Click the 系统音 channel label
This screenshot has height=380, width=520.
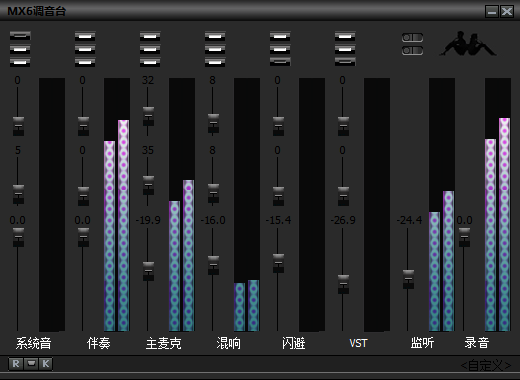point(33,343)
